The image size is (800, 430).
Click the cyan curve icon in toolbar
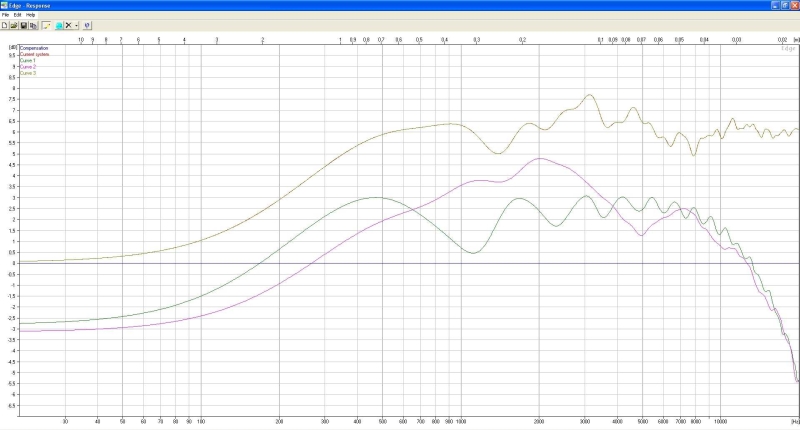pos(59,25)
